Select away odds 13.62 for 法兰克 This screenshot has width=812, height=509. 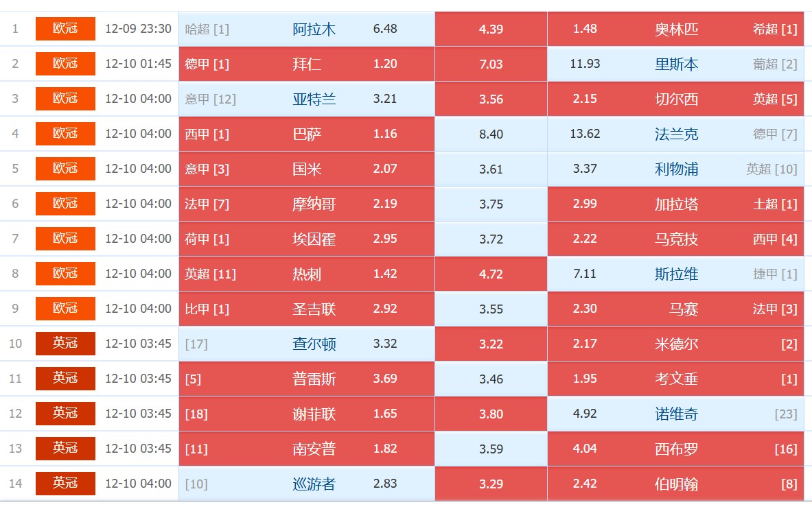585,134
